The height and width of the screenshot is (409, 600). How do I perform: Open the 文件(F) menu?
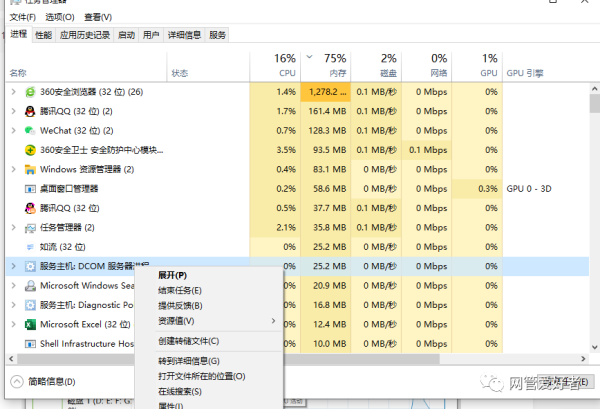tap(23, 17)
